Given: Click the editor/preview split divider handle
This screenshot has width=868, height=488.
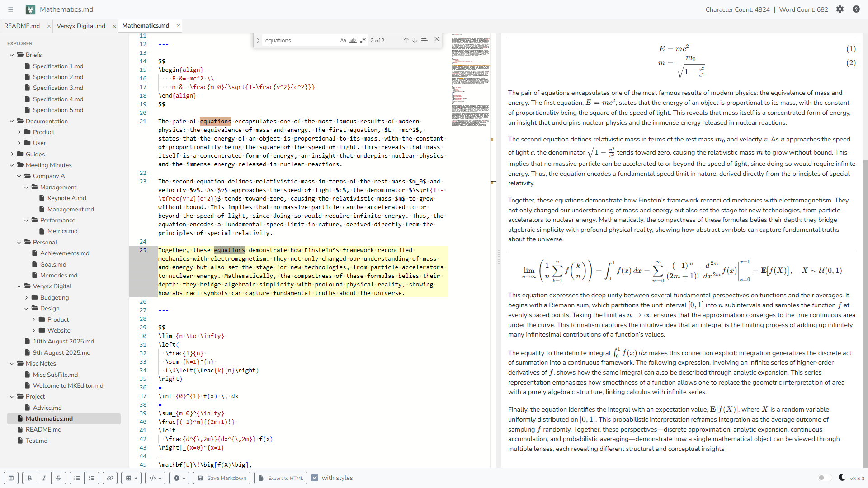Looking at the screenshot, I should pyautogui.click(x=499, y=257).
